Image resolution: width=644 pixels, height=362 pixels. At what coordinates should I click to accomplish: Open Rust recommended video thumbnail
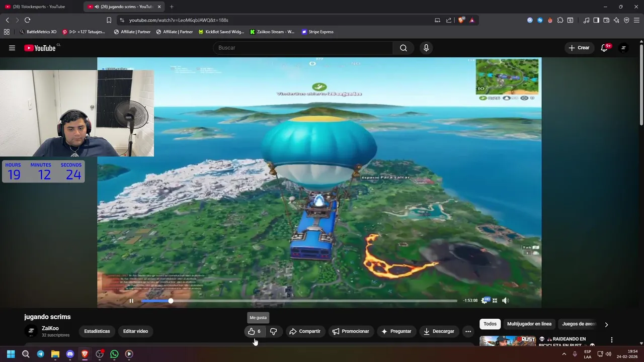pos(507,341)
